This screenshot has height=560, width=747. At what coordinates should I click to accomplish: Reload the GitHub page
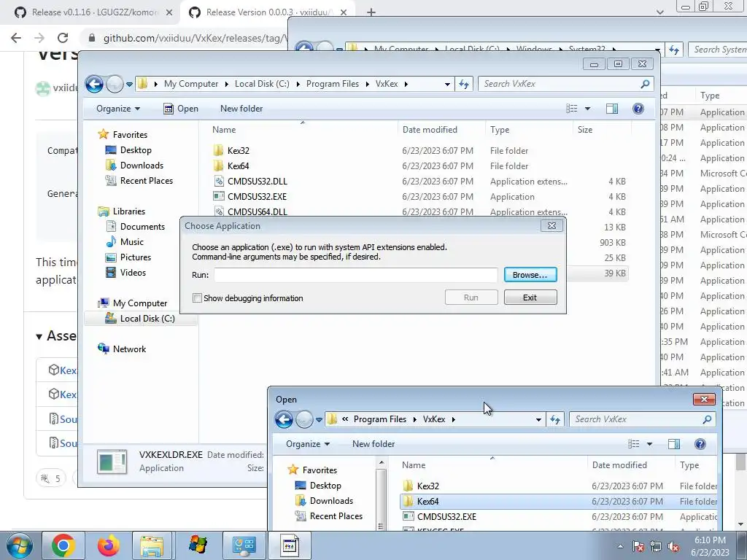pyautogui.click(x=63, y=38)
